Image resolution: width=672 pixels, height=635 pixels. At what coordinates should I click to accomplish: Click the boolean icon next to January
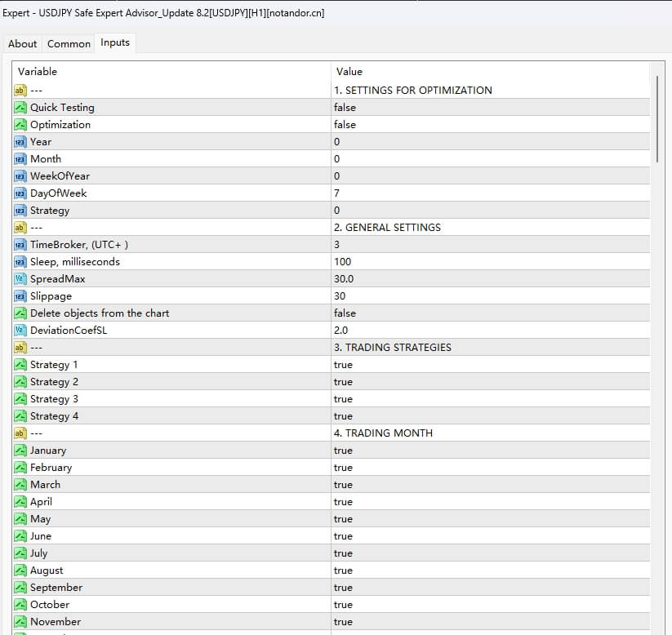20,451
